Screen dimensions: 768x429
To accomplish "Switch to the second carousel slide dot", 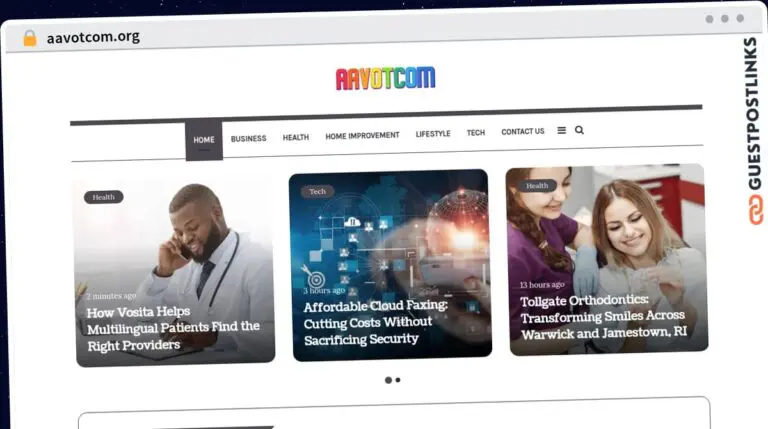I will tap(398, 380).
